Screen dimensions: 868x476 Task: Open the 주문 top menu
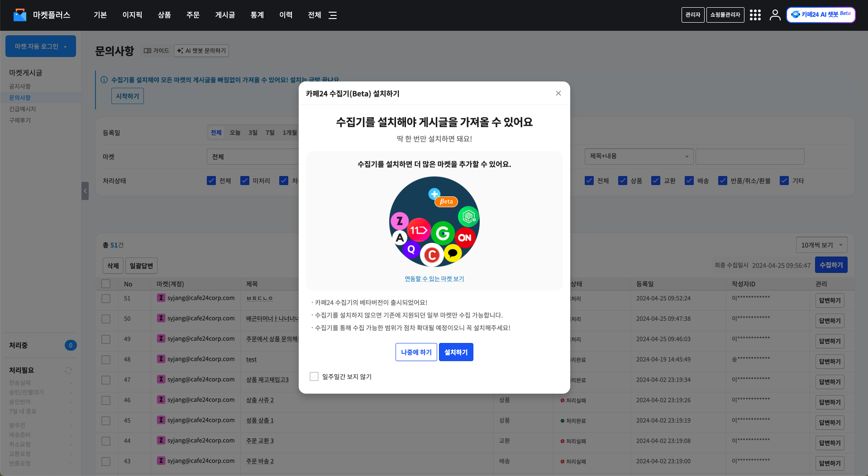[193, 15]
